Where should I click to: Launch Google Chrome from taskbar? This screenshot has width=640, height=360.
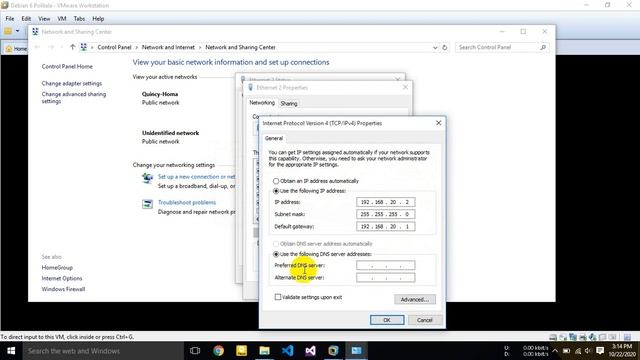[218, 351]
